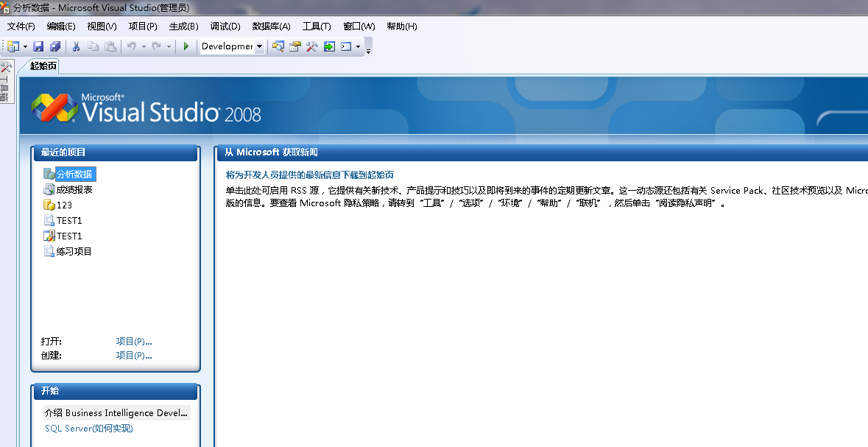
Task: Open recent project 123
Action: pyautogui.click(x=64, y=205)
